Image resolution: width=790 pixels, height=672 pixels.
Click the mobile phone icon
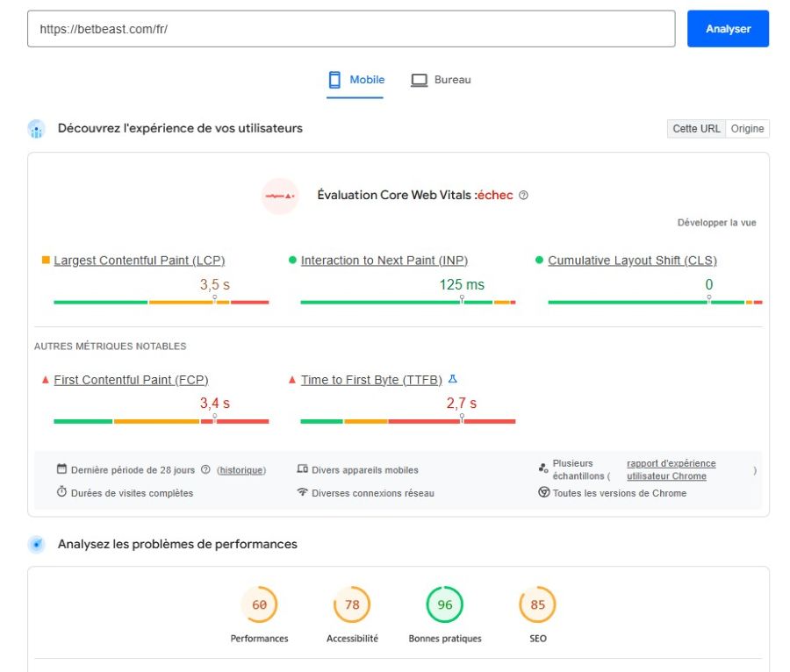pyautogui.click(x=334, y=80)
